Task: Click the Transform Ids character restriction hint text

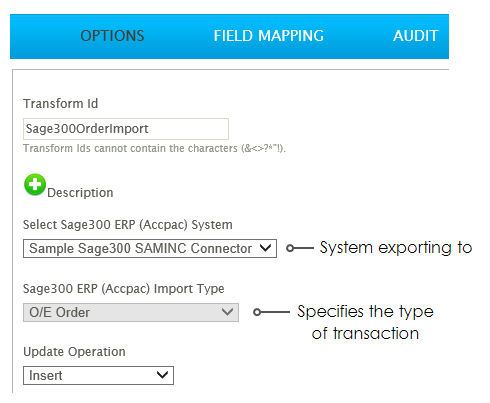Action: click(155, 148)
